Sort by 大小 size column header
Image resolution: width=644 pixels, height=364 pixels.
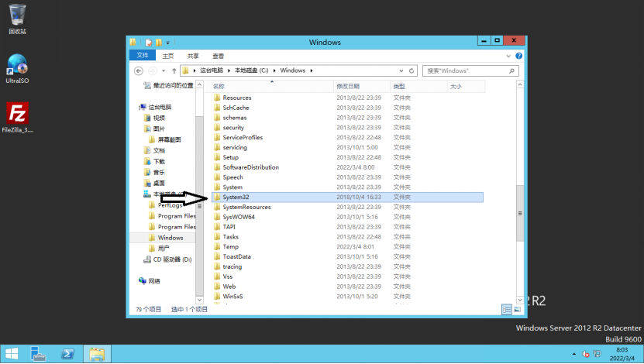[x=467, y=86]
